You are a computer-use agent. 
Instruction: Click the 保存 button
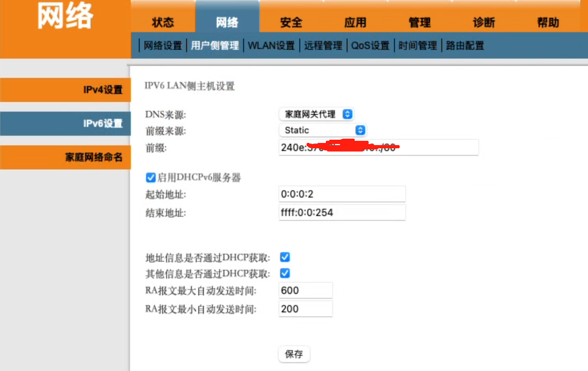click(x=294, y=354)
